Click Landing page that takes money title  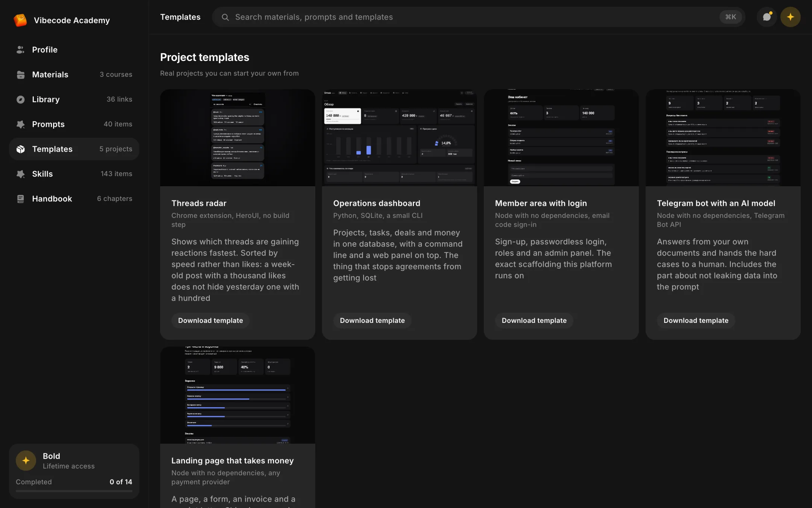click(x=232, y=461)
